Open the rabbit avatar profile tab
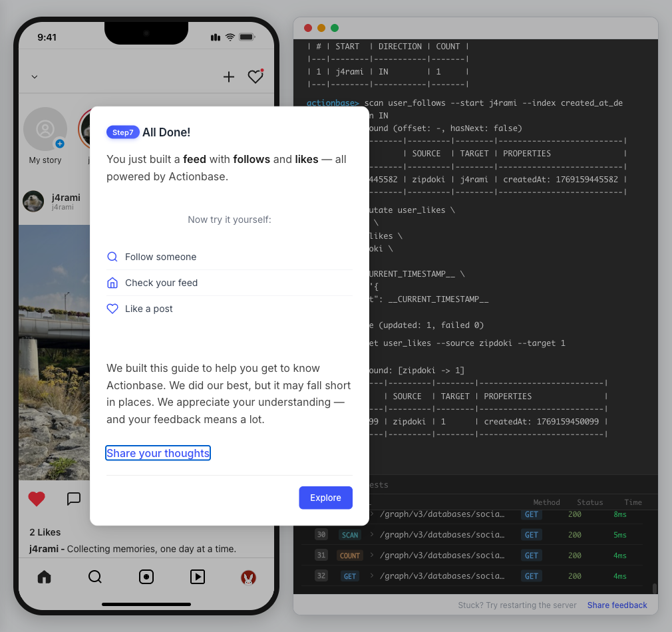 [x=248, y=577]
